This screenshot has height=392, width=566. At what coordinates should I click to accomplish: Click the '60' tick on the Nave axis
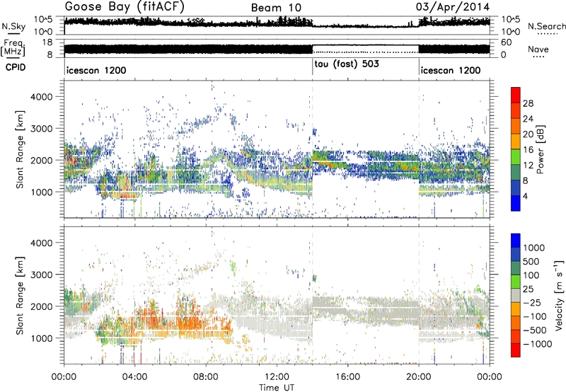(507, 42)
